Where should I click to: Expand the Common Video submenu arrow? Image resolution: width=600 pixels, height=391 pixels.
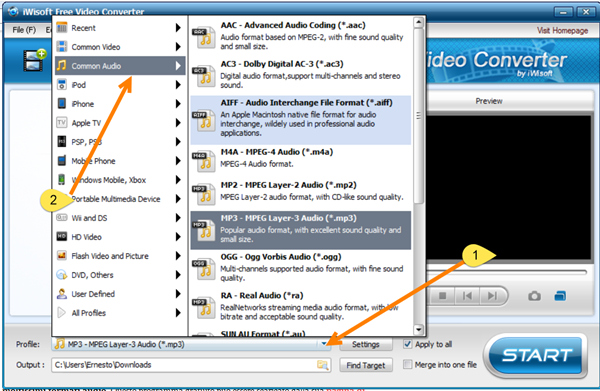(178, 47)
